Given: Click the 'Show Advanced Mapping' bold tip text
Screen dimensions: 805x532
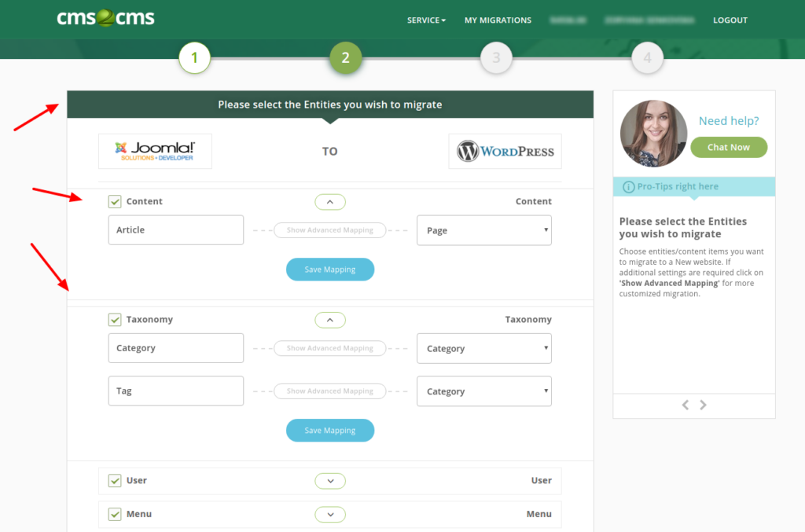Looking at the screenshot, I should pyautogui.click(x=670, y=283).
